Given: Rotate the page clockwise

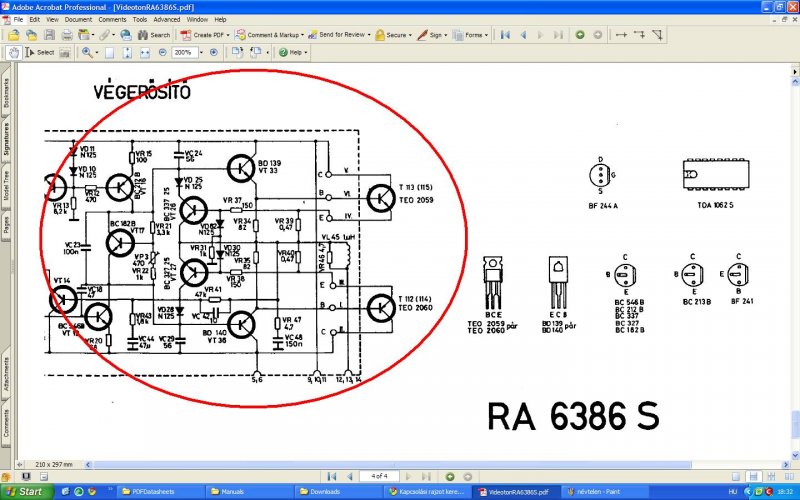Looking at the screenshot, I should [237, 52].
